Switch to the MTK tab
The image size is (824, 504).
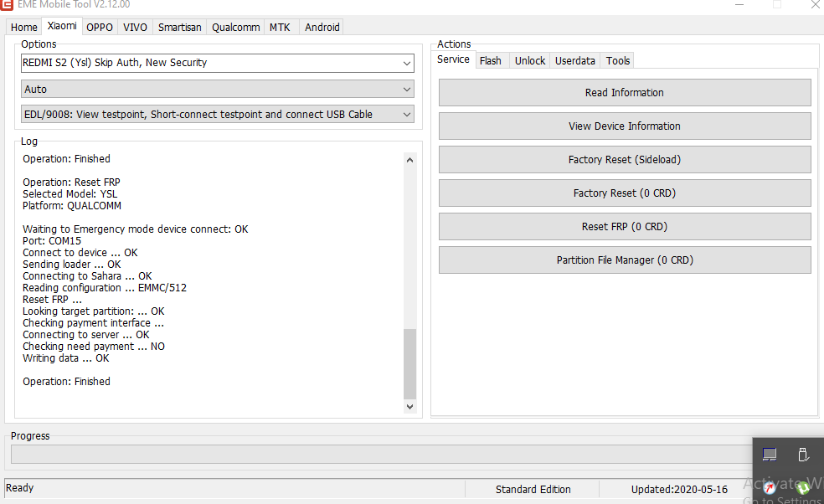280,28
